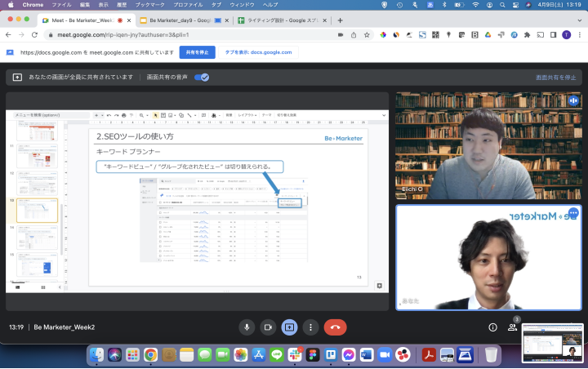Open more options three-dot menu in call bar
Screen dimensions: 588x369
pyautogui.click(x=310, y=327)
